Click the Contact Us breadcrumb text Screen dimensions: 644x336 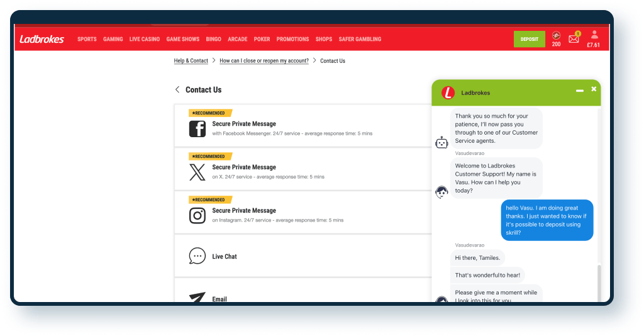click(333, 61)
